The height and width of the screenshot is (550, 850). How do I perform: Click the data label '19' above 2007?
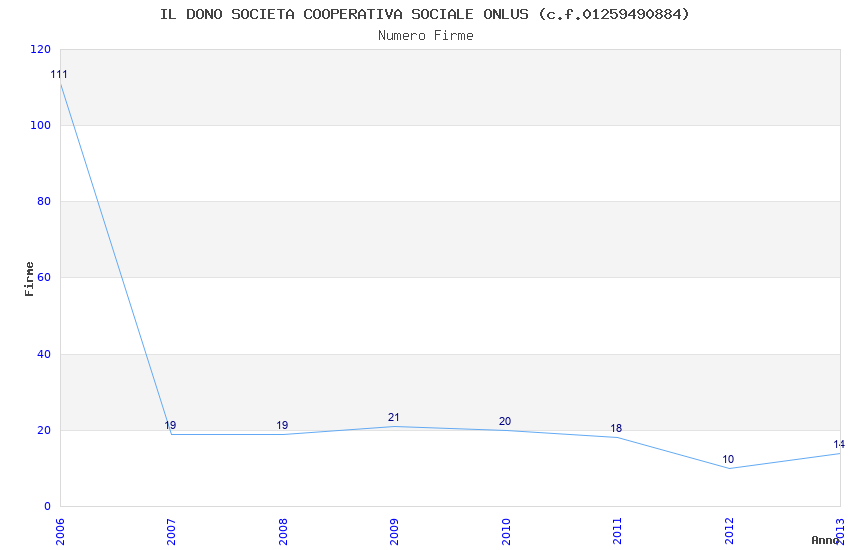170,425
